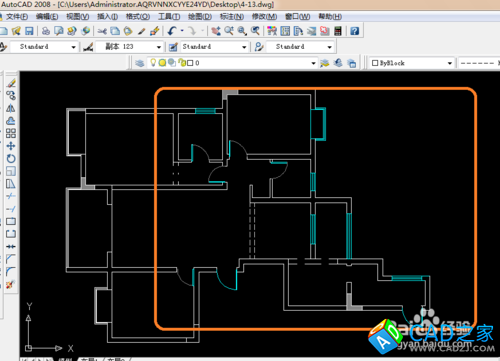Image resolution: width=500 pixels, height=361 pixels.
Task: Click the layer color square swatch
Action: (190, 63)
